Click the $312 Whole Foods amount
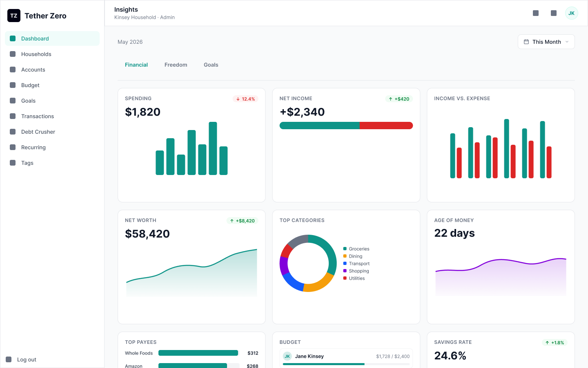This screenshot has width=588, height=368. pos(253,353)
